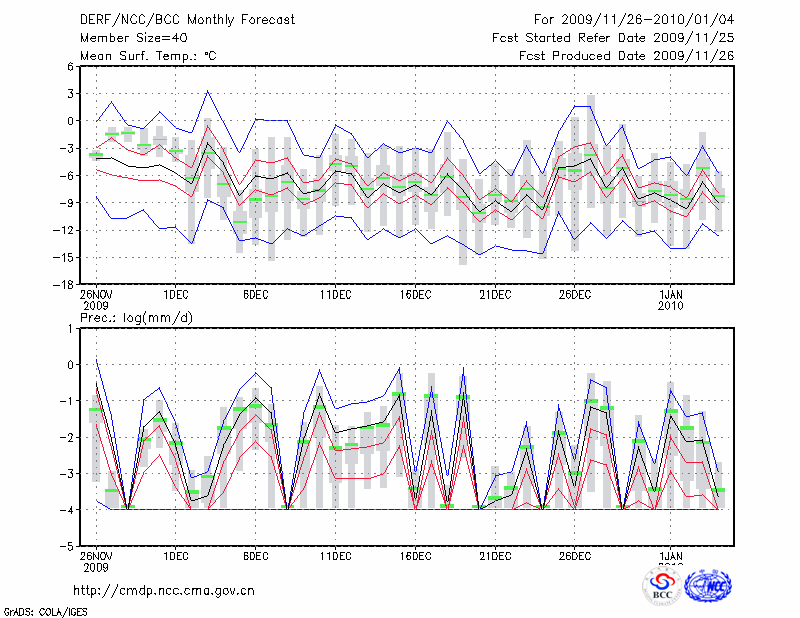Click 16DEC label under the precipitation chart
Image resolution: width=800 pixels, height=618 pixels.
tap(415, 556)
